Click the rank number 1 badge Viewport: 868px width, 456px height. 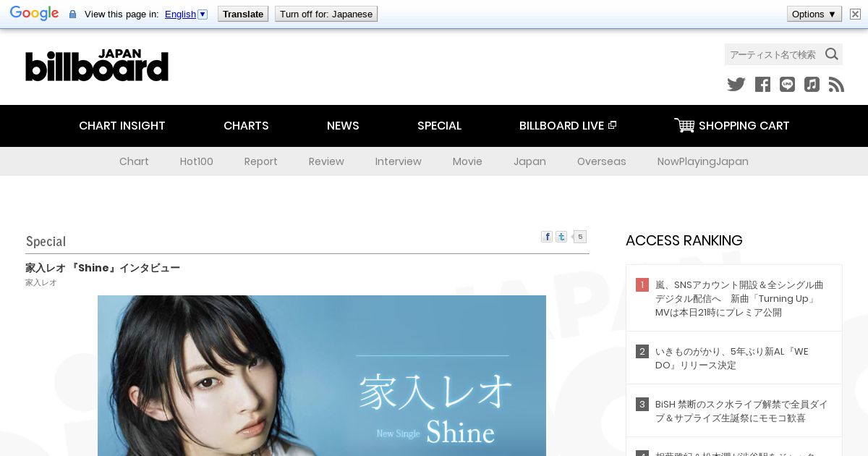642,285
